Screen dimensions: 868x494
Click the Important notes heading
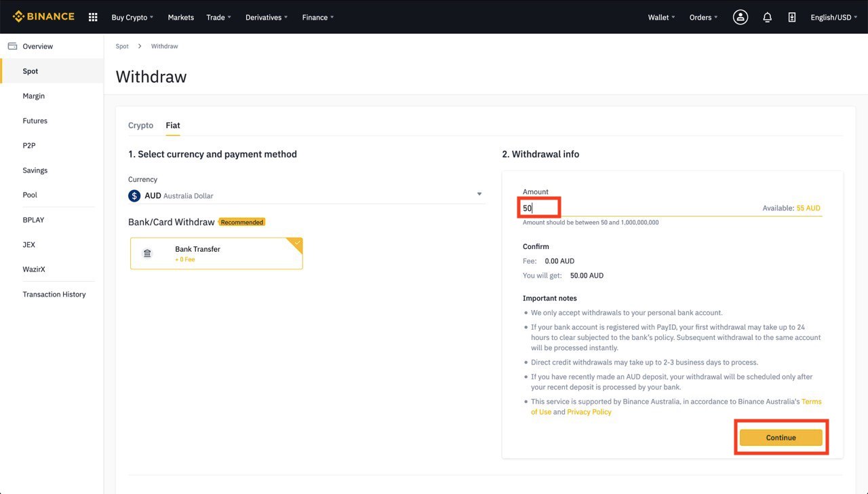click(550, 299)
